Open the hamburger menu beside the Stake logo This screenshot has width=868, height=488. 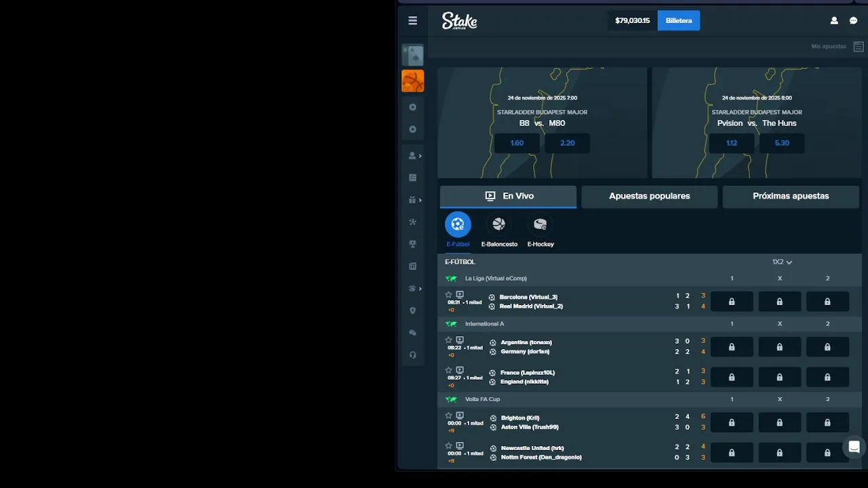[x=412, y=21]
